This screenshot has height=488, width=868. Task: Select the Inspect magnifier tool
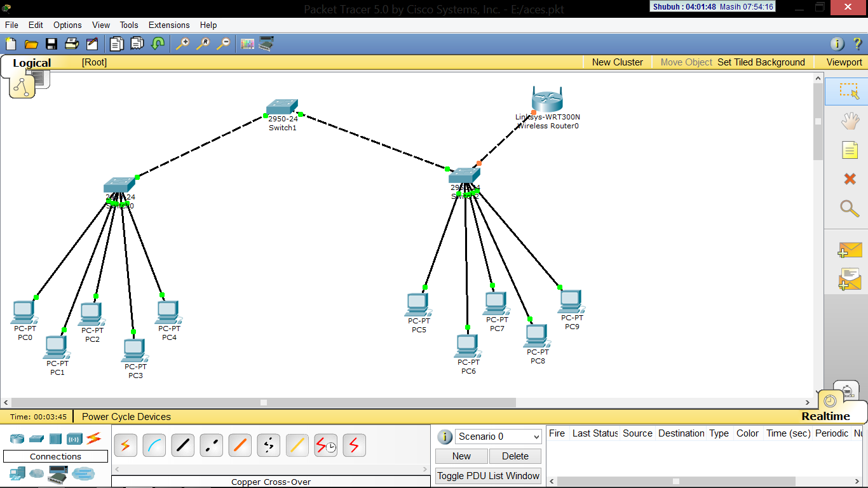[x=850, y=208]
